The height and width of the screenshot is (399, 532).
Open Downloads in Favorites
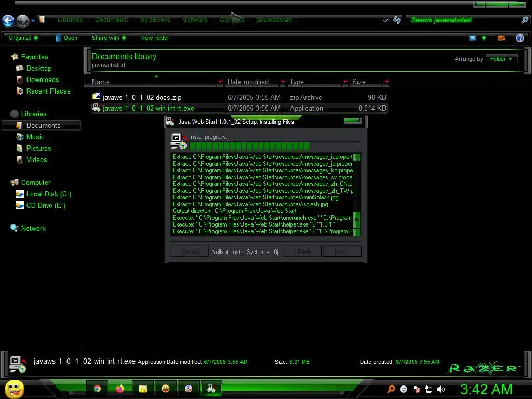(43, 79)
